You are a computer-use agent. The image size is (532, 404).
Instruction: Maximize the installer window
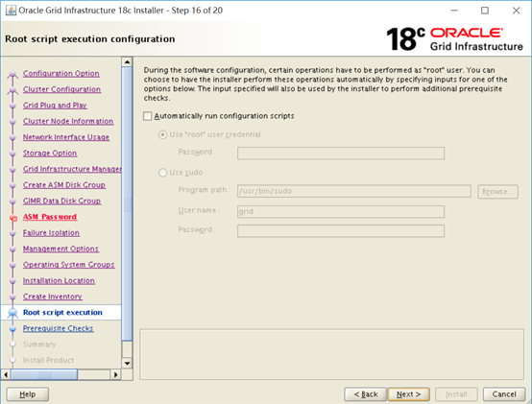pos(485,11)
